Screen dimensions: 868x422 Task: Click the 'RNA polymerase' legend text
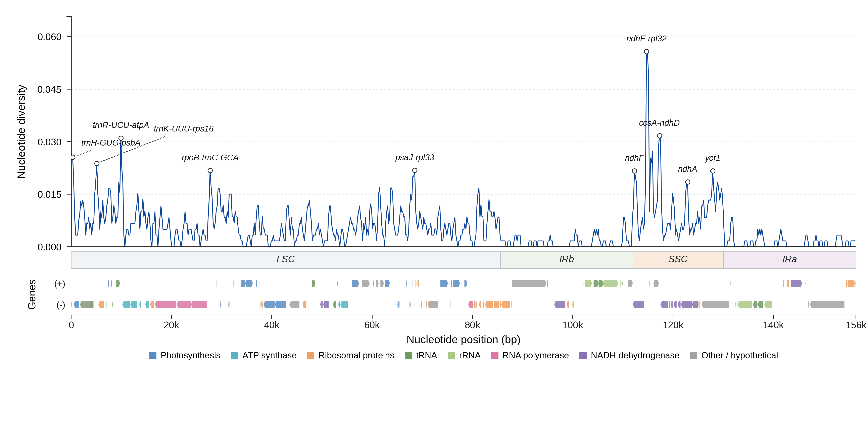tap(535, 355)
